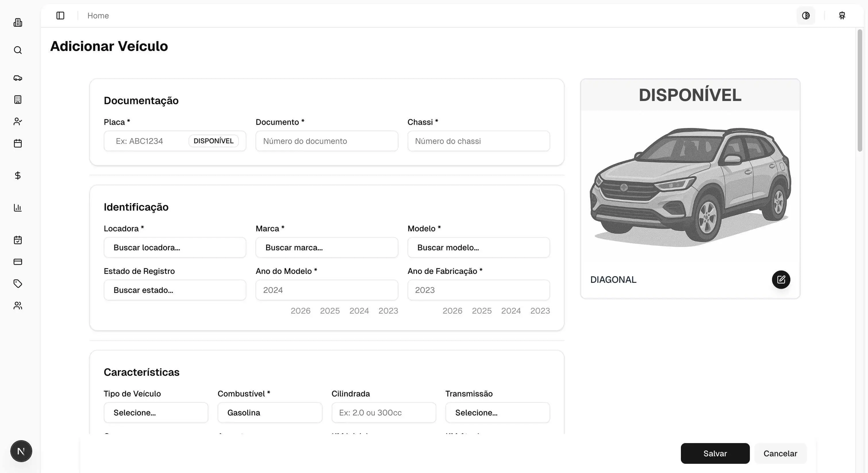Open the search icon in sidebar
The width and height of the screenshot is (868, 473).
tap(18, 50)
